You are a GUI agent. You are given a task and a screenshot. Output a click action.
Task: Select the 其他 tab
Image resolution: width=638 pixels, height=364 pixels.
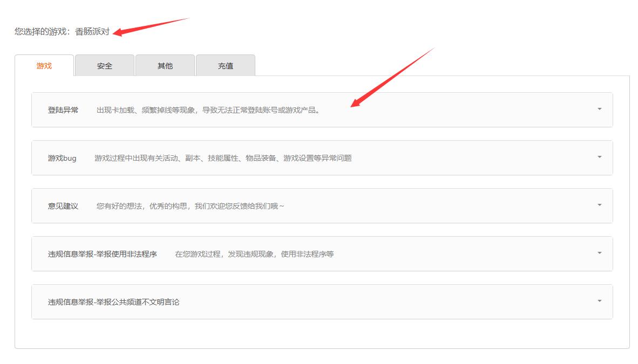pyautogui.click(x=165, y=65)
